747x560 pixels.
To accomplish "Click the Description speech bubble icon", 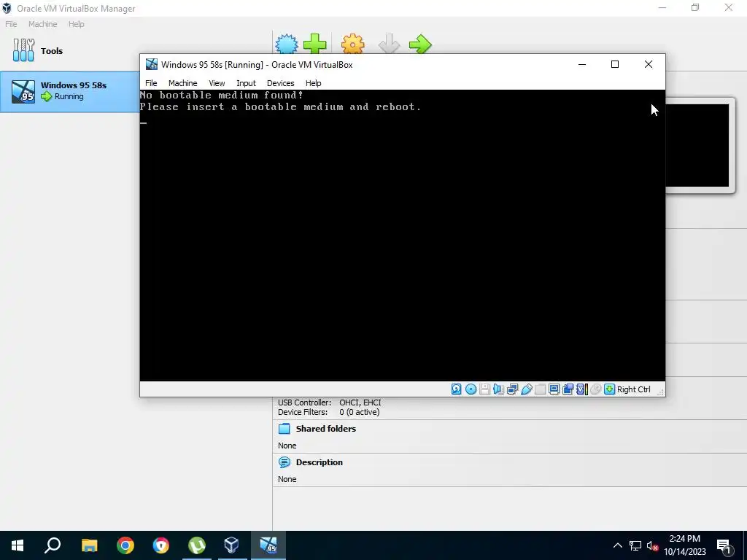I will click(284, 462).
